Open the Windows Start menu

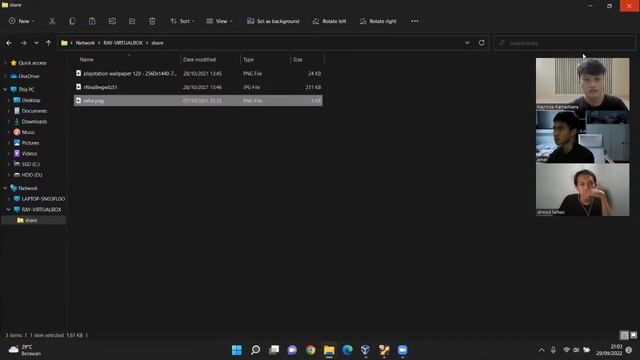(x=237, y=350)
